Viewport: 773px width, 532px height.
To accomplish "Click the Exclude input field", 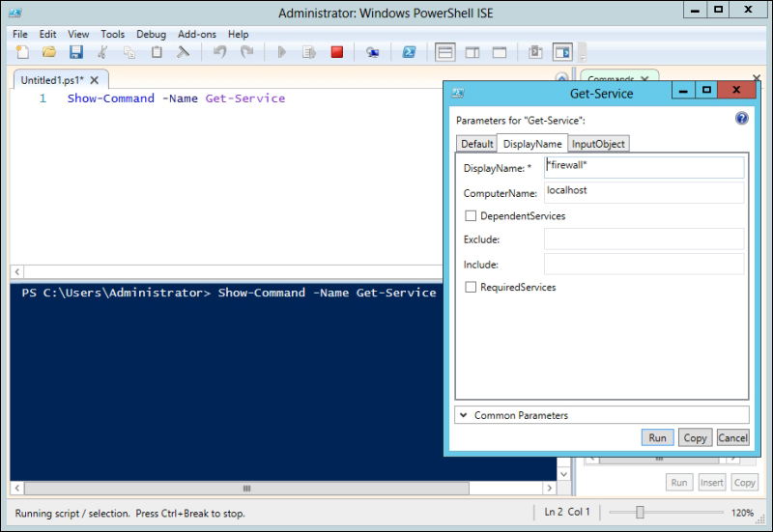I will [x=644, y=238].
